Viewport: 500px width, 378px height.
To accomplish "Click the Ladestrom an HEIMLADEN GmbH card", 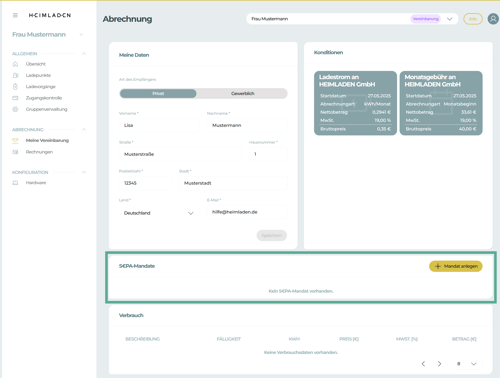I will click(x=355, y=103).
